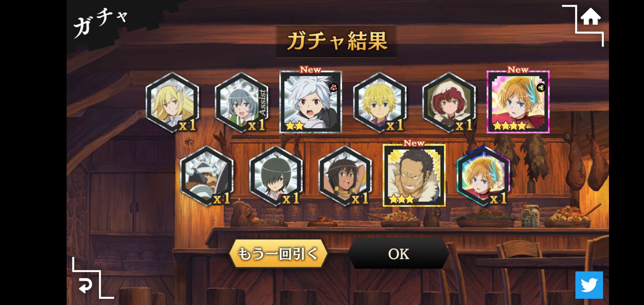Image resolution: width=644 pixels, height=305 pixels.
Task: Select the Assist gray-haired maid hexagon
Action: [x=241, y=102]
